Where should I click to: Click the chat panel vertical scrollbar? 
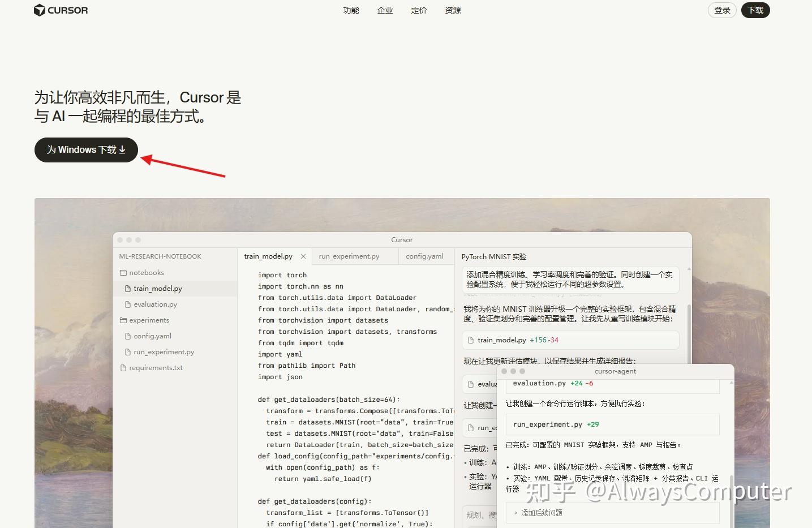(x=689, y=334)
